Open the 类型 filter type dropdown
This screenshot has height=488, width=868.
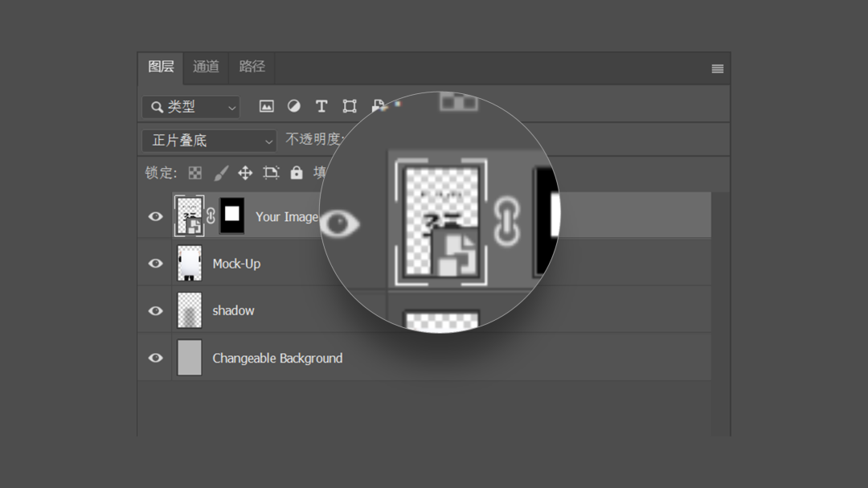(x=191, y=107)
